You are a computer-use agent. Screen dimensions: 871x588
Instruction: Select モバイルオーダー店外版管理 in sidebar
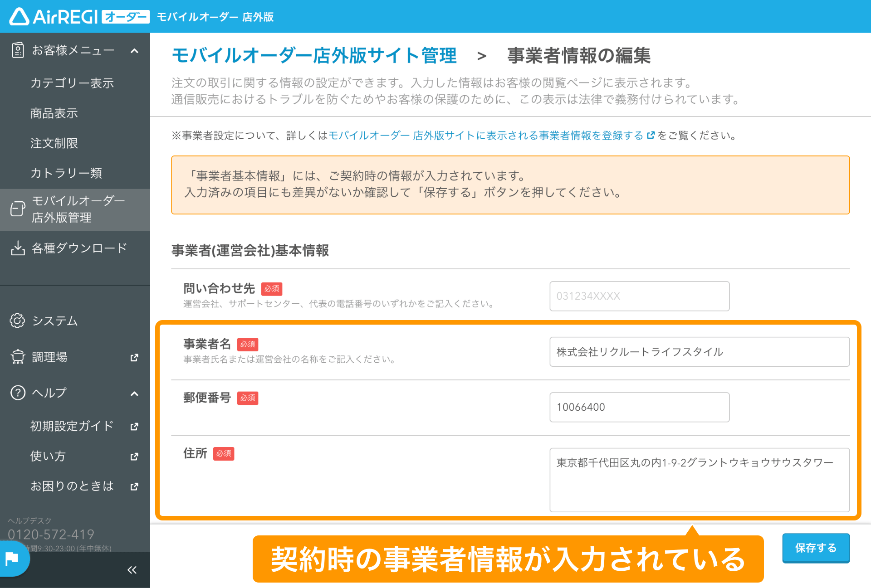[75, 209]
